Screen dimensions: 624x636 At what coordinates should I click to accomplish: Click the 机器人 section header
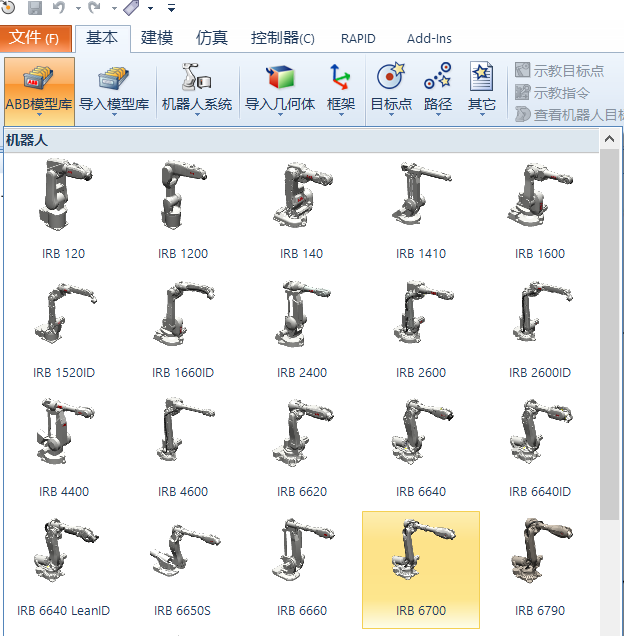click(301, 140)
